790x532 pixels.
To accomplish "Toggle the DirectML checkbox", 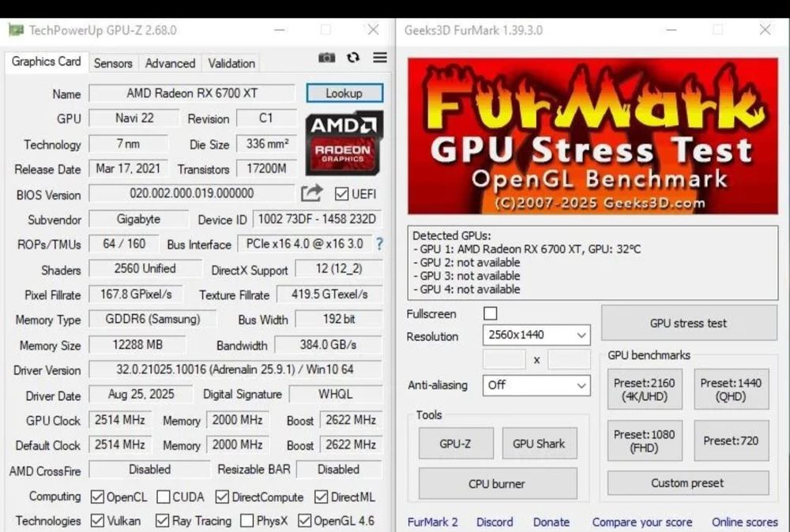I will pyautogui.click(x=321, y=497).
